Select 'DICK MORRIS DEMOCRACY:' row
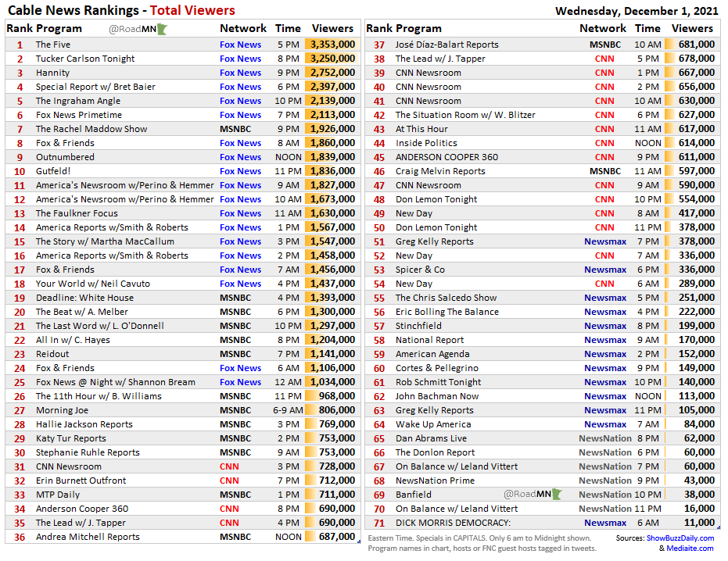Image resolution: width=728 pixels, height=561 pixels. pos(543,523)
